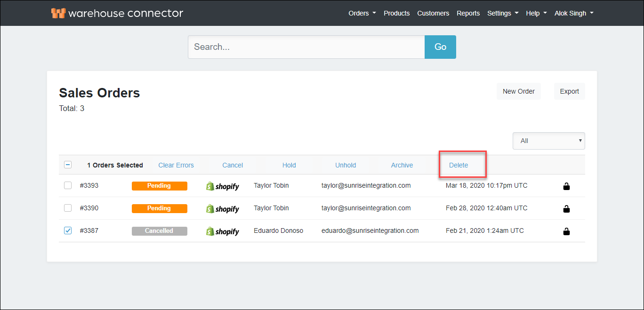Click the lock icon for order #3393
This screenshot has width=644, height=310.
(x=566, y=186)
